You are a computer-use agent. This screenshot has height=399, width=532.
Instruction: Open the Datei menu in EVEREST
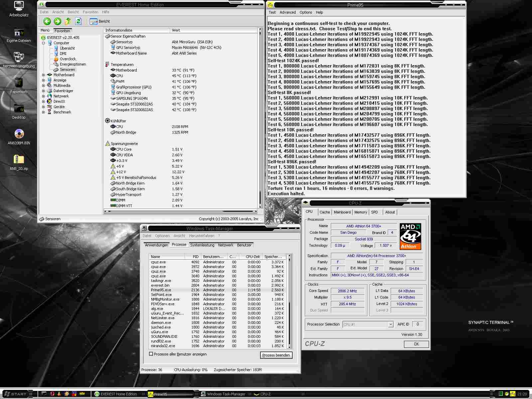click(x=44, y=12)
